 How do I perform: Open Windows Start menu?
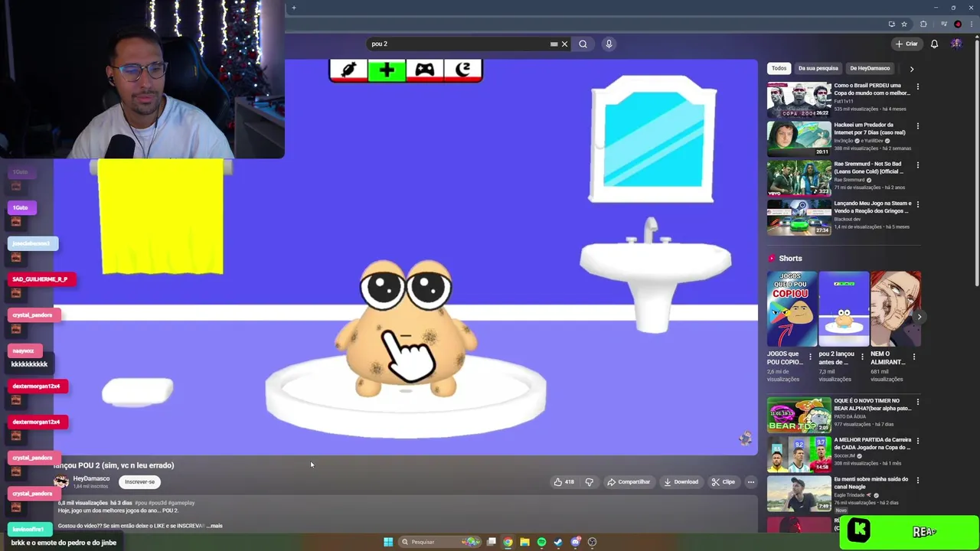(x=388, y=542)
